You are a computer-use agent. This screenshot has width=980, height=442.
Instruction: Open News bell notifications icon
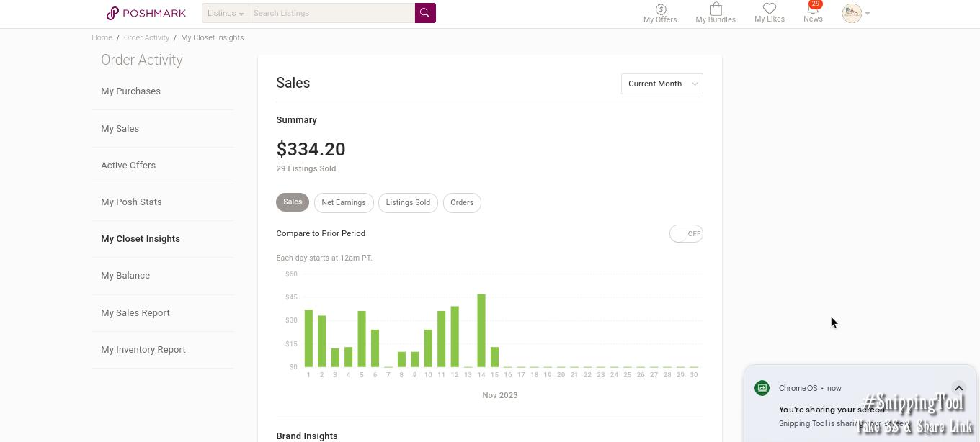(x=813, y=9)
